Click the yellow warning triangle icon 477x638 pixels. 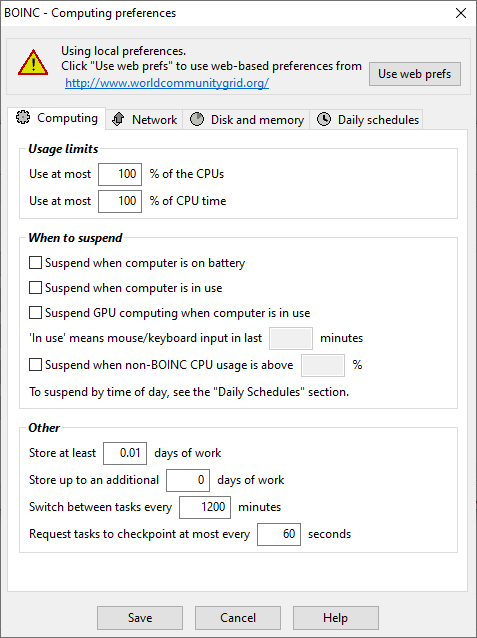(33, 63)
